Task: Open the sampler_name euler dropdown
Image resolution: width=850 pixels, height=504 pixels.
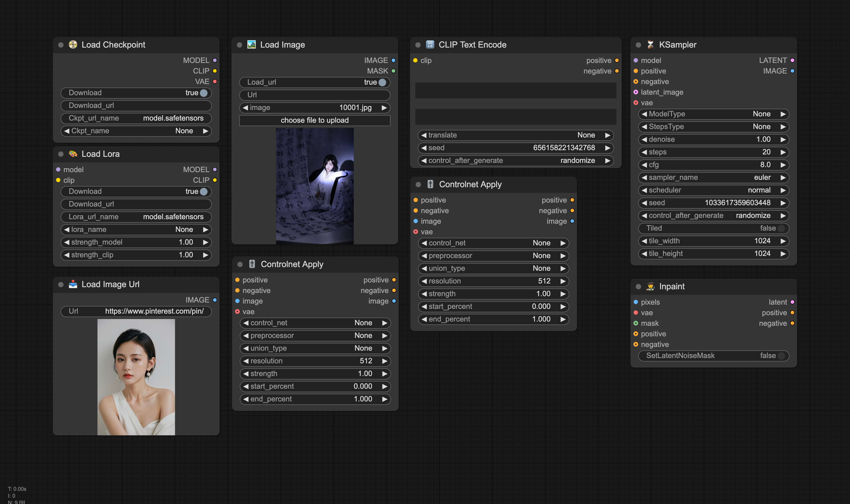Action: pyautogui.click(x=713, y=177)
